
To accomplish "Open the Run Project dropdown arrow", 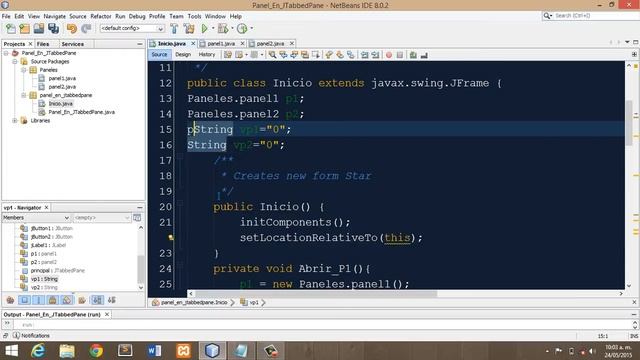I will tap(213, 29).
